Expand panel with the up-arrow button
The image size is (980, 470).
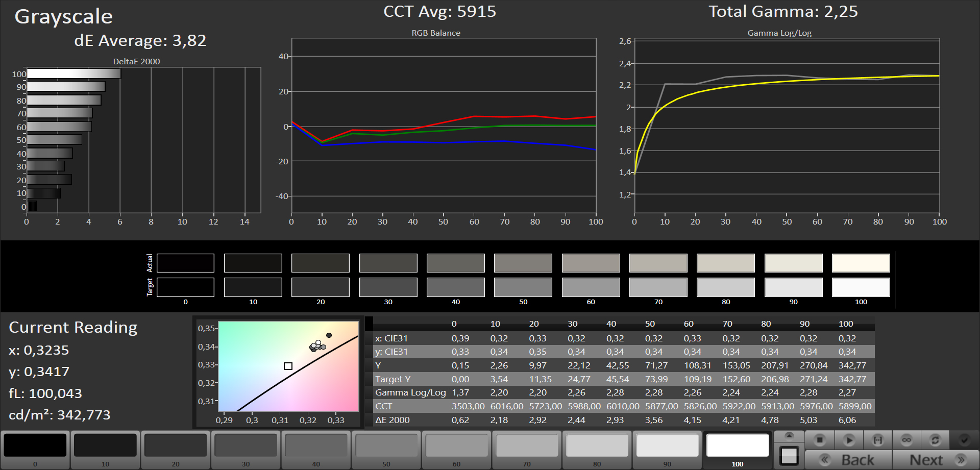pyautogui.click(x=789, y=436)
